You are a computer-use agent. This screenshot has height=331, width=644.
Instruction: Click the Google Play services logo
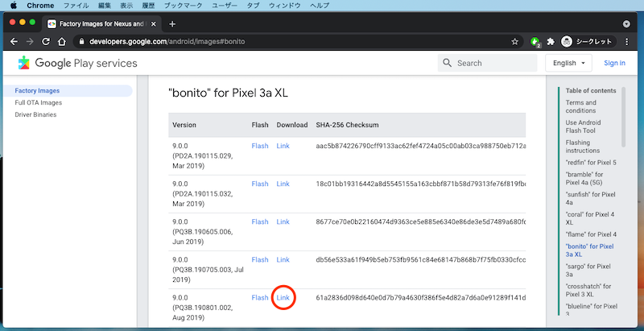(76, 63)
